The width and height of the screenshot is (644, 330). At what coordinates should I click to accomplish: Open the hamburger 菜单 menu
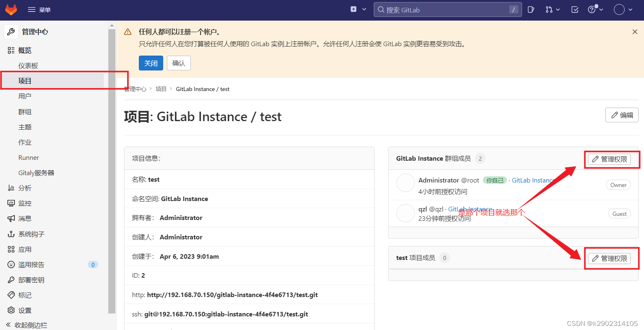coord(39,9)
